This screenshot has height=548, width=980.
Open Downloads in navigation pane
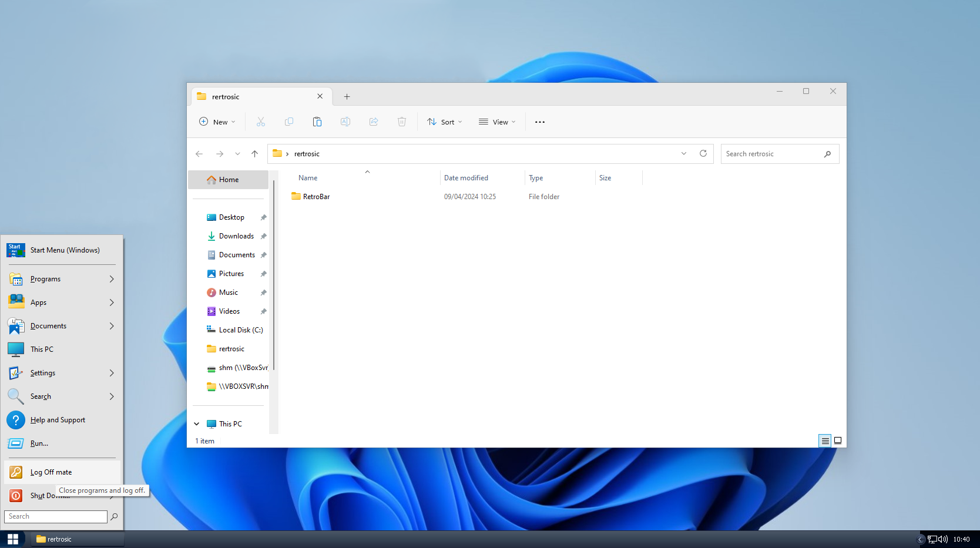coord(231,236)
